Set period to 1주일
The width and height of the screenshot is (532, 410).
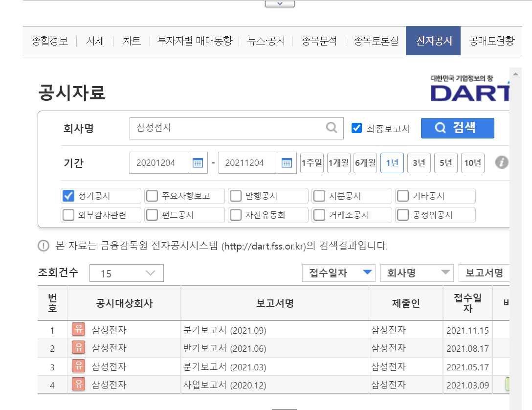coord(312,163)
